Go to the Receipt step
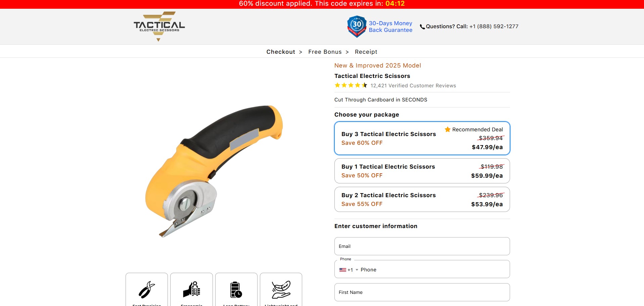Image resolution: width=644 pixels, height=306 pixels. coord(366,52)
